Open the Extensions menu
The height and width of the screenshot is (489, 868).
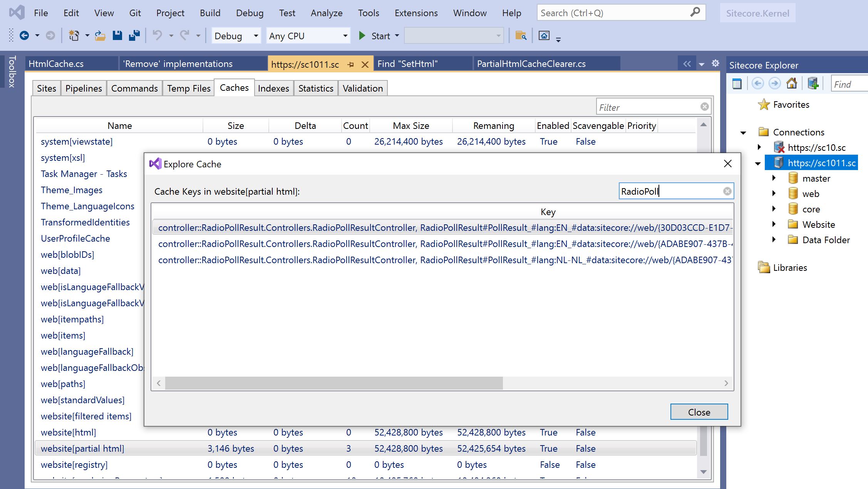click(416, 13)
